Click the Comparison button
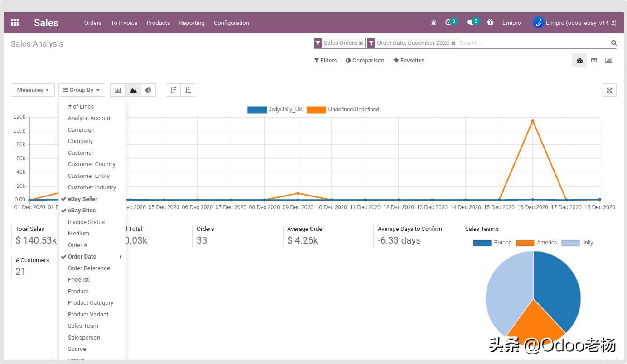 pos(365,61)
